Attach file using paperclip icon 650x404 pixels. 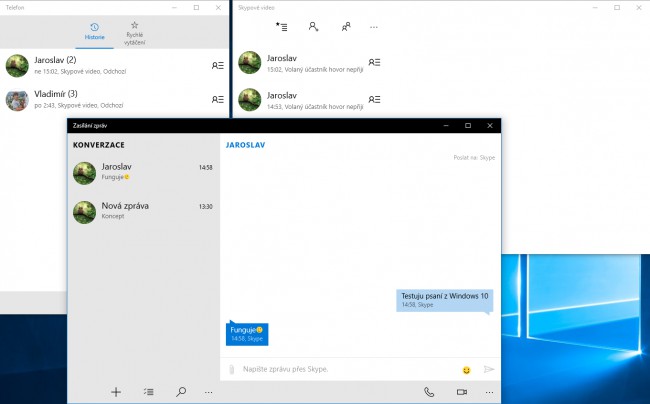pyautogui.click(x=232, y=369)
